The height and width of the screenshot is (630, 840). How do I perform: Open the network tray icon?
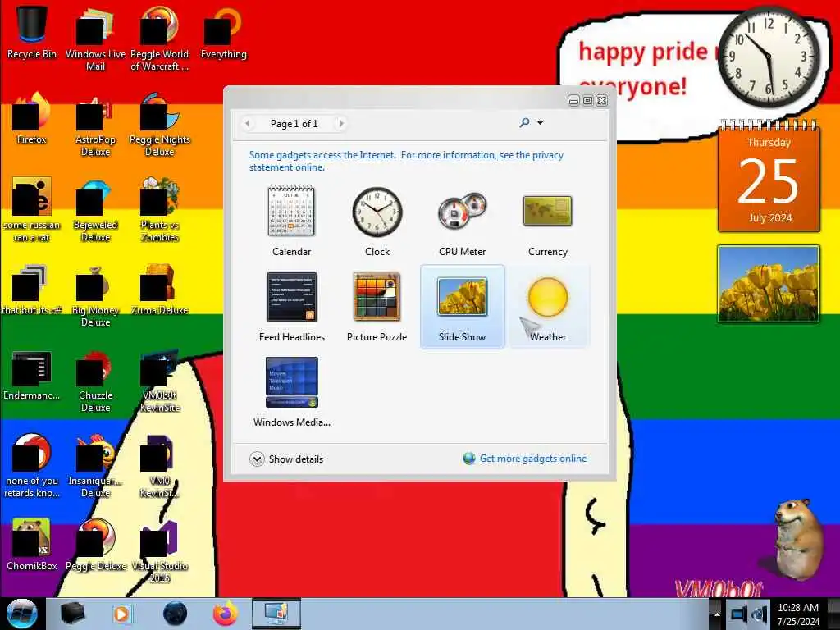point(739,614)
